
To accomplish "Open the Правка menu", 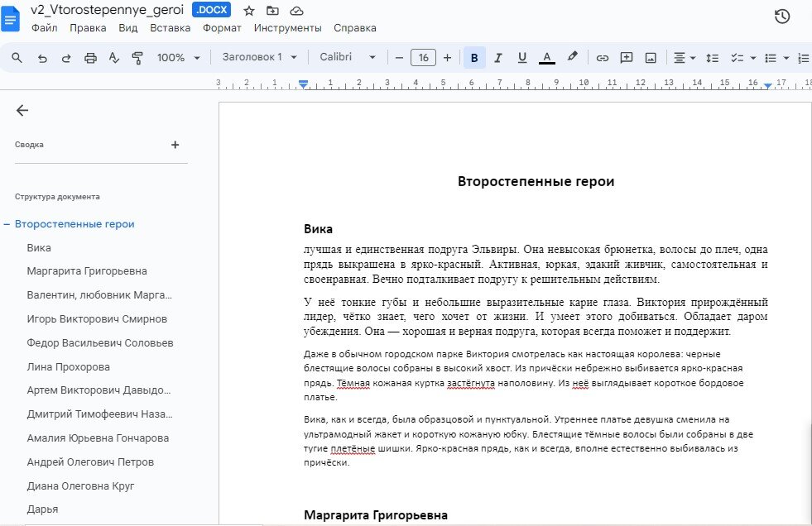I will coord(88,28).
